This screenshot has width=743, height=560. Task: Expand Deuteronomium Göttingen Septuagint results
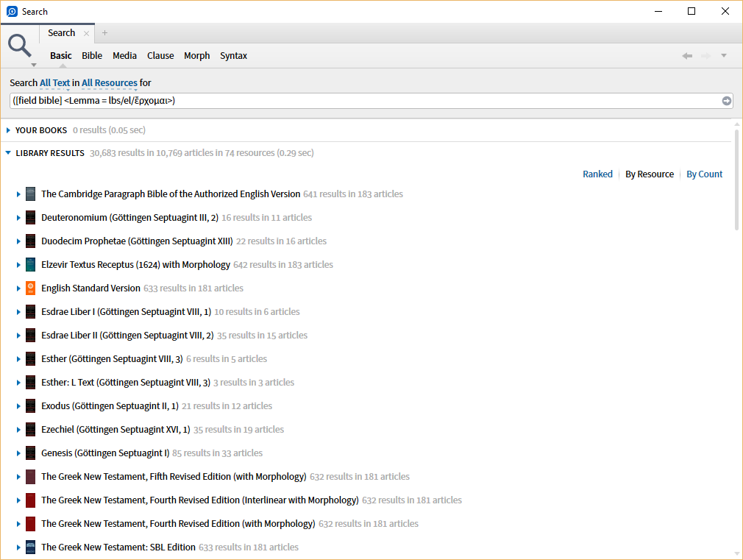[18, 218]
